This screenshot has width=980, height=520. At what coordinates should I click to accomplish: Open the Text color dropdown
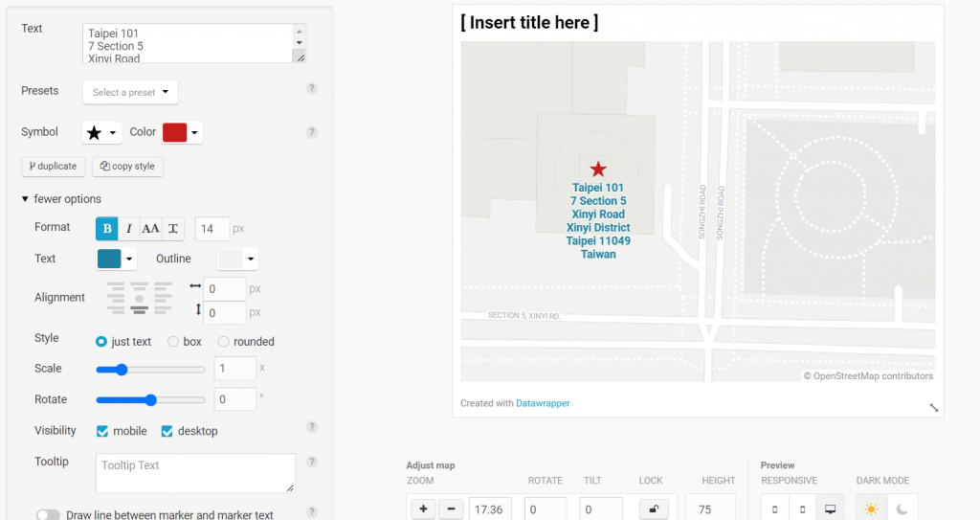pyautogui.click(x=116, y=260)
